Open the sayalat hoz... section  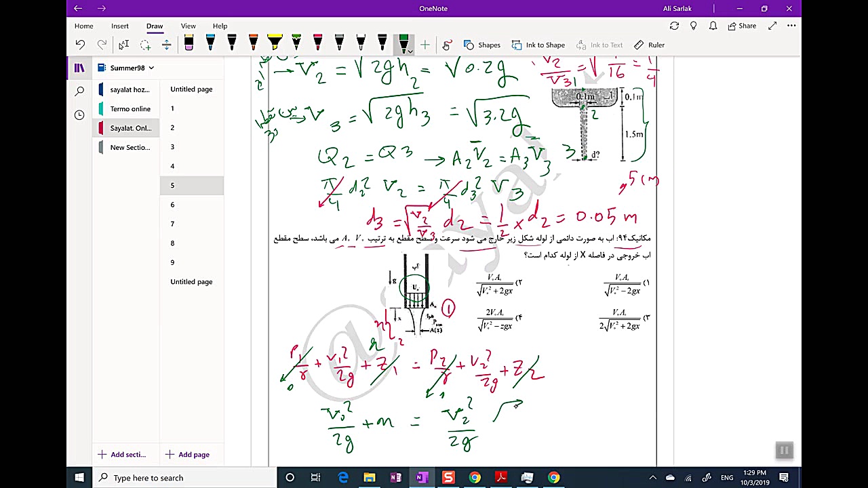pyautogui.click(x=125, y=89)
